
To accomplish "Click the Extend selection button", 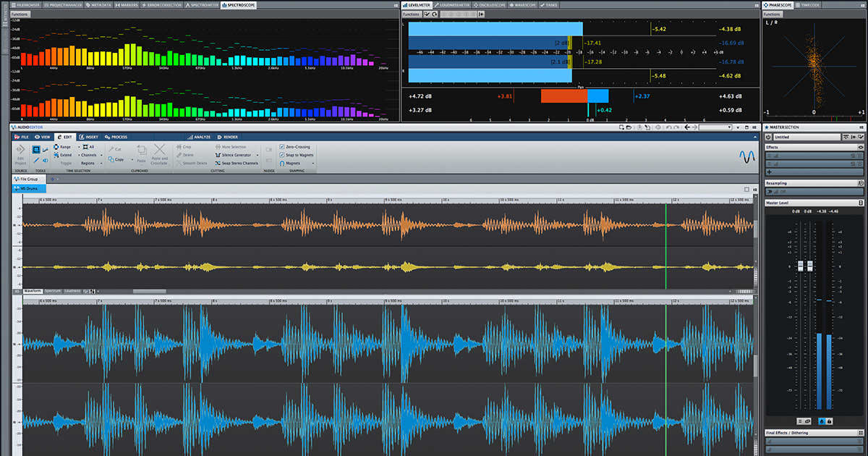I will 62,155.
